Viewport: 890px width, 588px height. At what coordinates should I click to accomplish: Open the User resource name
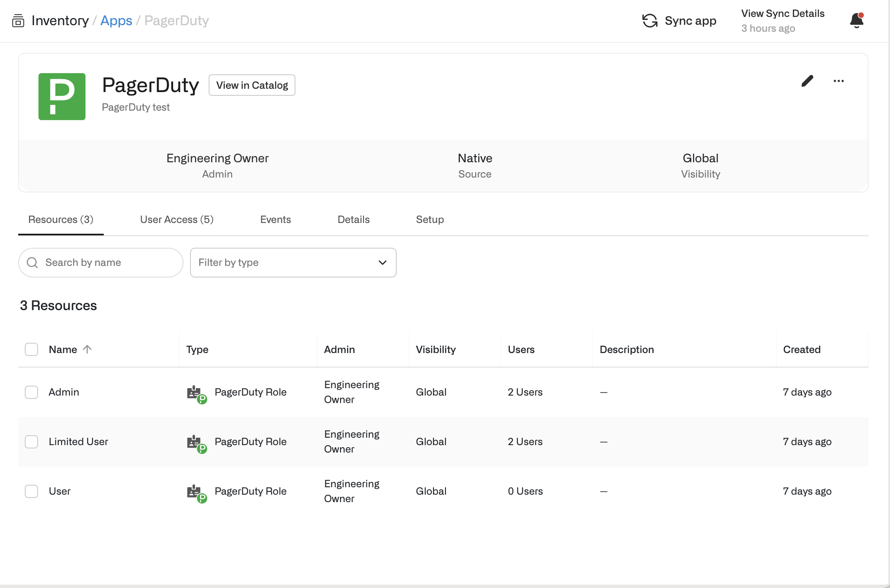click(60, 491)
